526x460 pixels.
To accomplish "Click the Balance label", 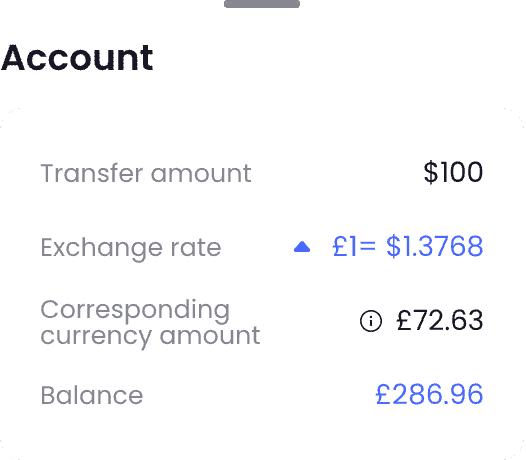I will [92, 395].
